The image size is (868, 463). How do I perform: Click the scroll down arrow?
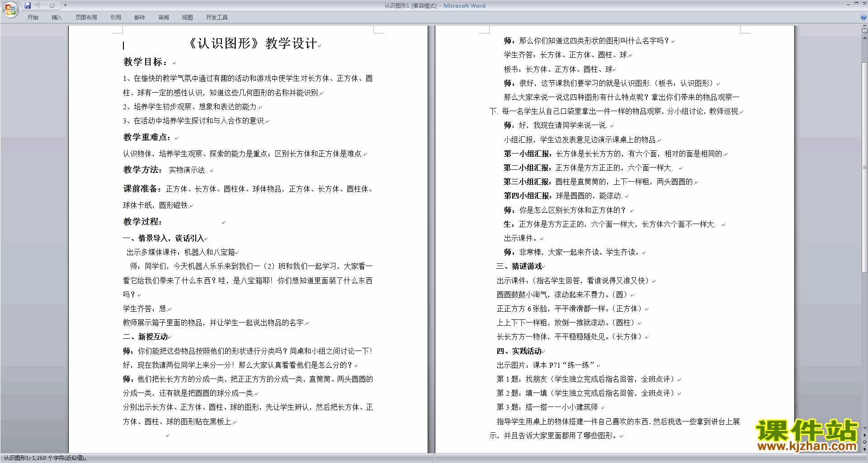[864, 428]
